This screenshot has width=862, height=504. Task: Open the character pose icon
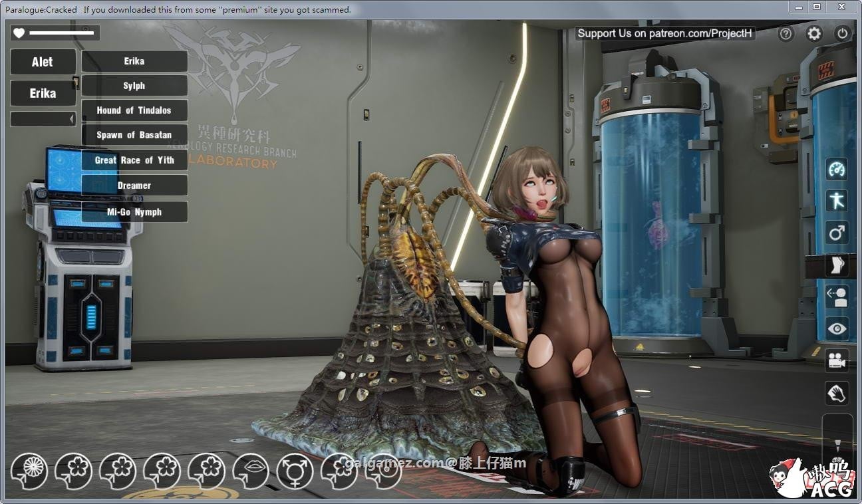(837, 200)
